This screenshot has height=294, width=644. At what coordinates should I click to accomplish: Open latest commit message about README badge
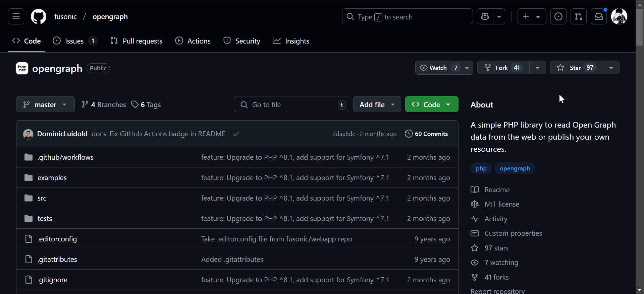click(x=158, y=134)
